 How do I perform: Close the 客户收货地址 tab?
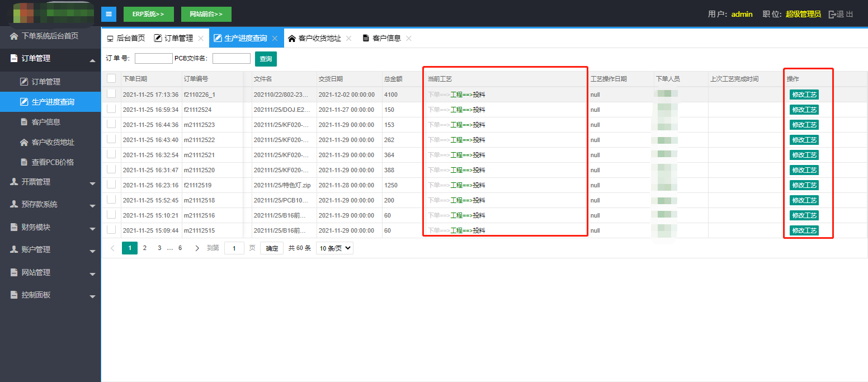[x=348, y=39]
